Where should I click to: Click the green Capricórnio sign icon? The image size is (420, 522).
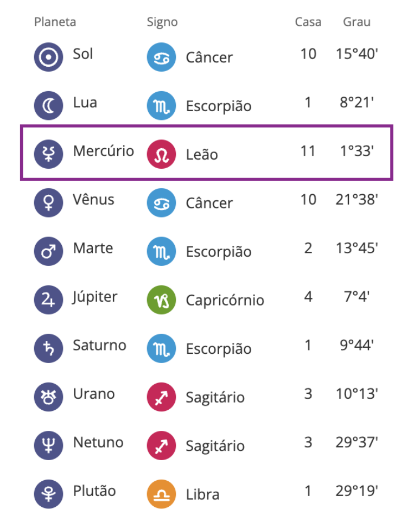point(162,300)
